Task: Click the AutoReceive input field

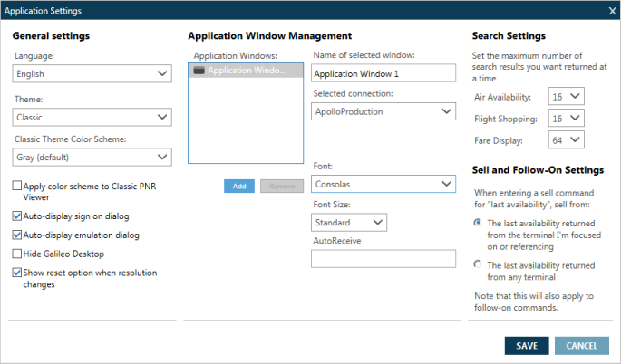Action: [383, 259]
